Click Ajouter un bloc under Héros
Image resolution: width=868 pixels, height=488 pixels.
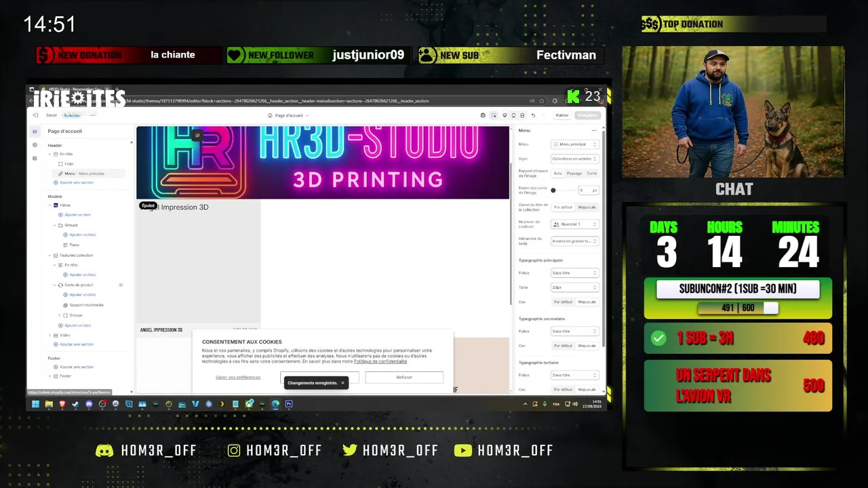79,215
